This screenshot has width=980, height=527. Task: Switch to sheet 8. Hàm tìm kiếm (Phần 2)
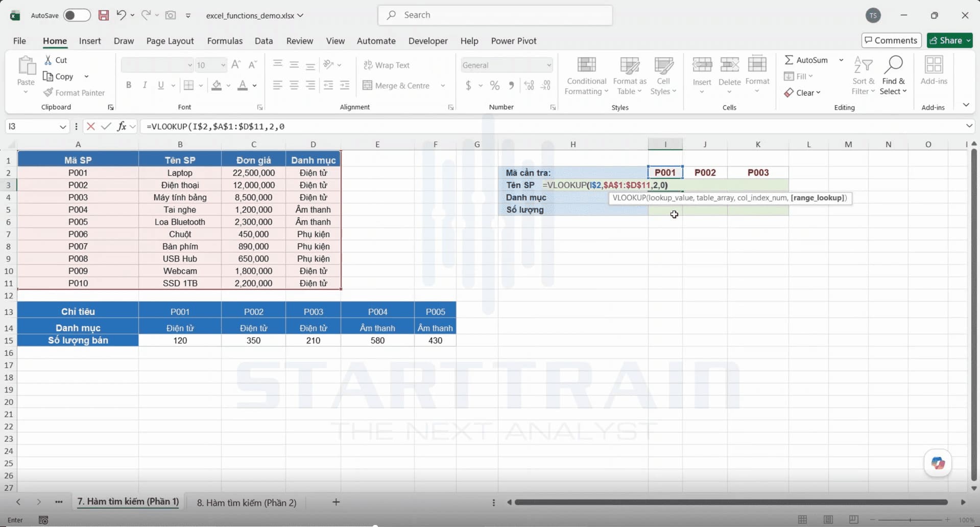coord(247,502)
